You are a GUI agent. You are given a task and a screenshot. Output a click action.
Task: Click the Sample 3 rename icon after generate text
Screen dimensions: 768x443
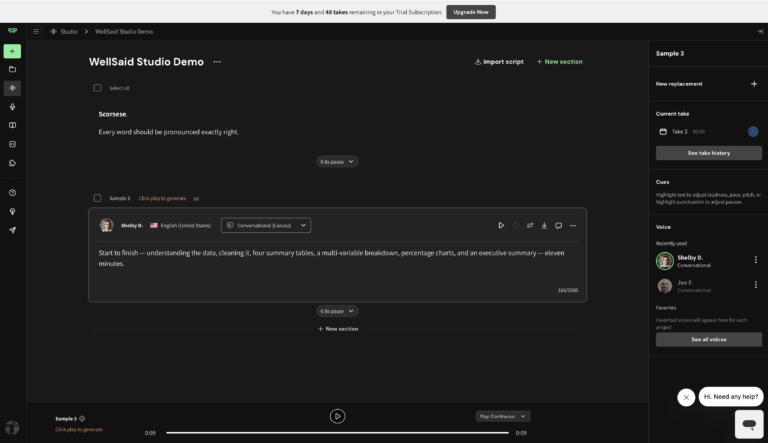tap(196, 199)
